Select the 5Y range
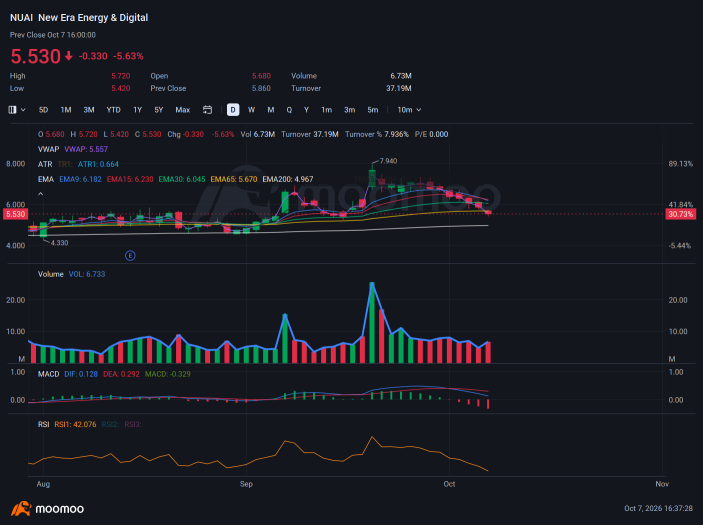This screenshot has width=703, height=525. tap(159, 110)
